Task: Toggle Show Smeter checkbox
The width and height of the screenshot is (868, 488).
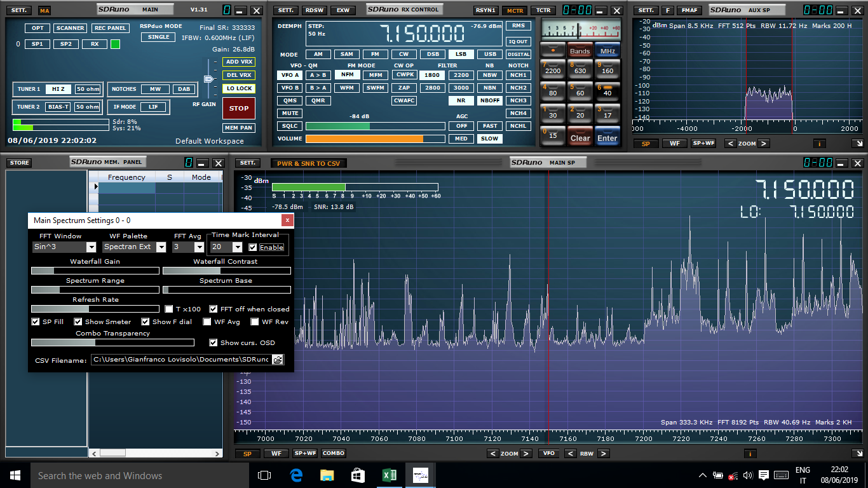Action: (78, 322)
